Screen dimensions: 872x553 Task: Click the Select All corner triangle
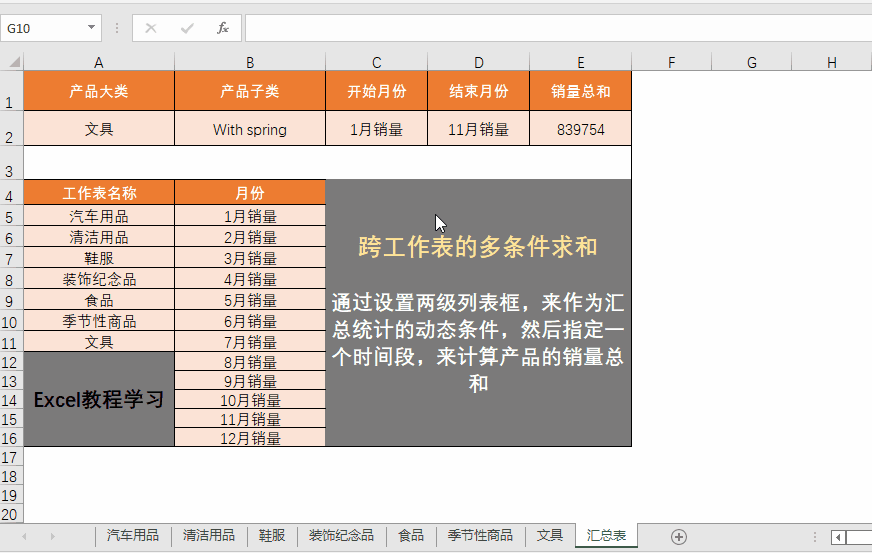pos(14,62)
